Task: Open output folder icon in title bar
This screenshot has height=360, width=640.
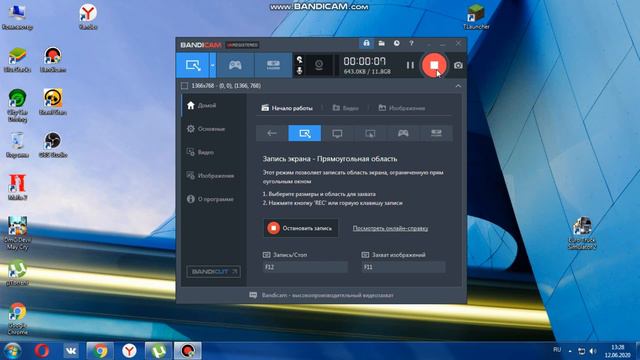Action: [382, 43]
